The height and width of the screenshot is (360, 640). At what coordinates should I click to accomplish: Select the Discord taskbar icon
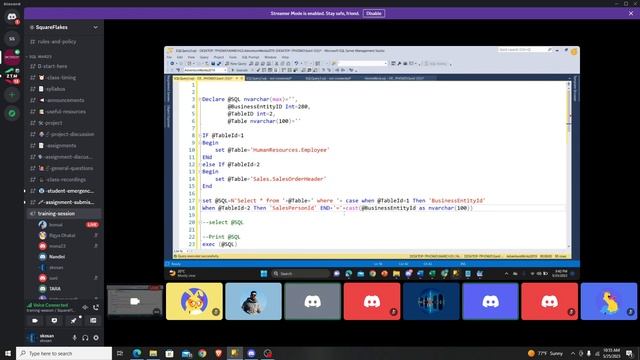pos(251,353)
